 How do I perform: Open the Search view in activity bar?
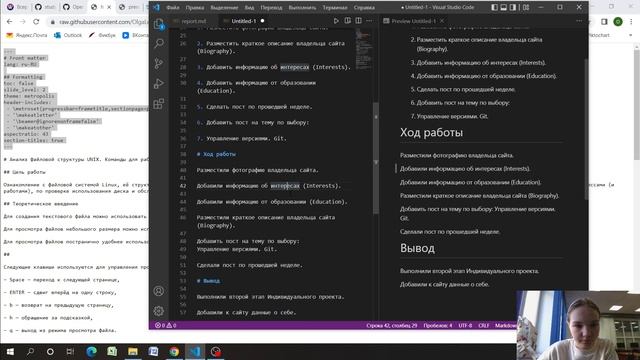pyautogui.click(x=159, y=43)
